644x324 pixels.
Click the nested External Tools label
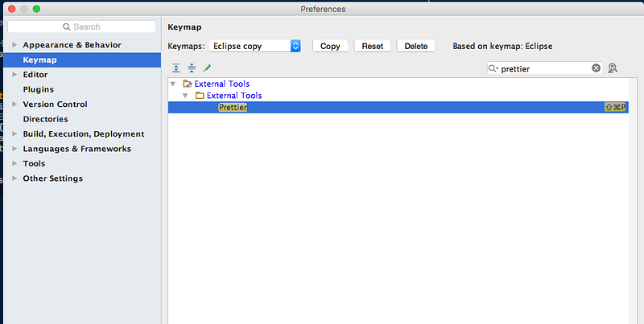coord(234,96)
